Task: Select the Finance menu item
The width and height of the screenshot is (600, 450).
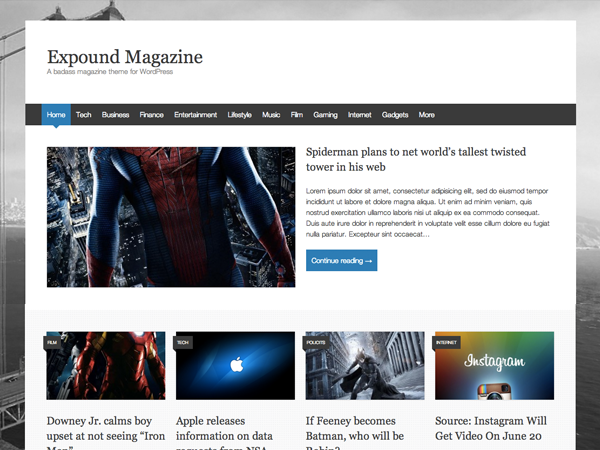Action: [x=152, y=115]
